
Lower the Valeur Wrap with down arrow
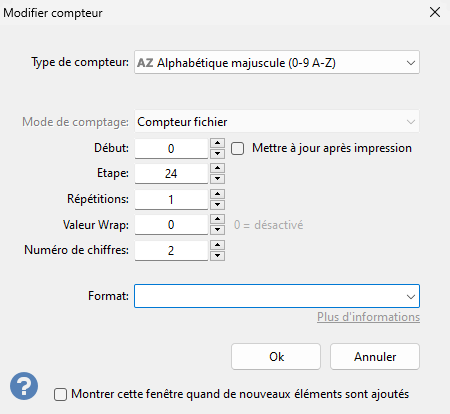(x=218, y=230)
